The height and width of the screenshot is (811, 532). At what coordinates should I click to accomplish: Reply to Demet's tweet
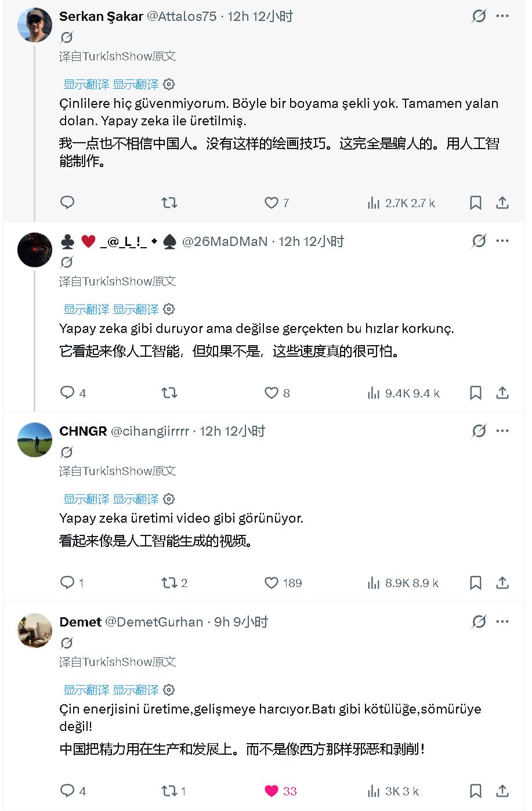click(67, 791)
